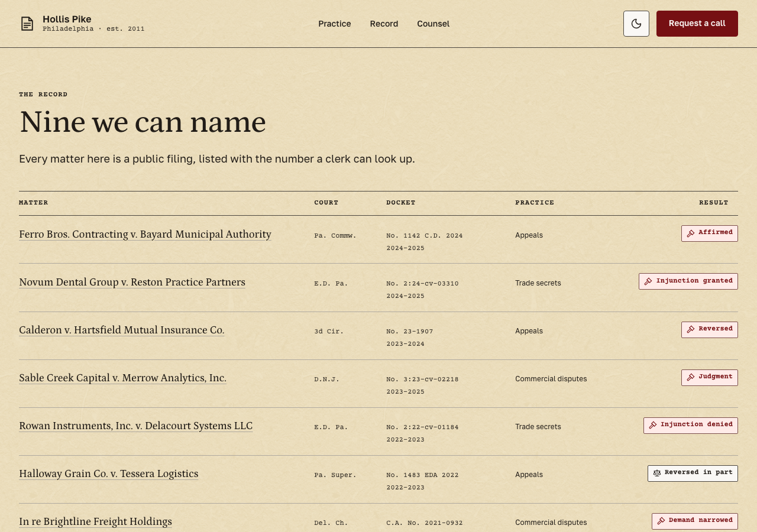Image resolution: width=757 pixels, height=532 pixels.
Task: Click Appeals in the Halloway Grain row
Action: (x=529, y=475)
